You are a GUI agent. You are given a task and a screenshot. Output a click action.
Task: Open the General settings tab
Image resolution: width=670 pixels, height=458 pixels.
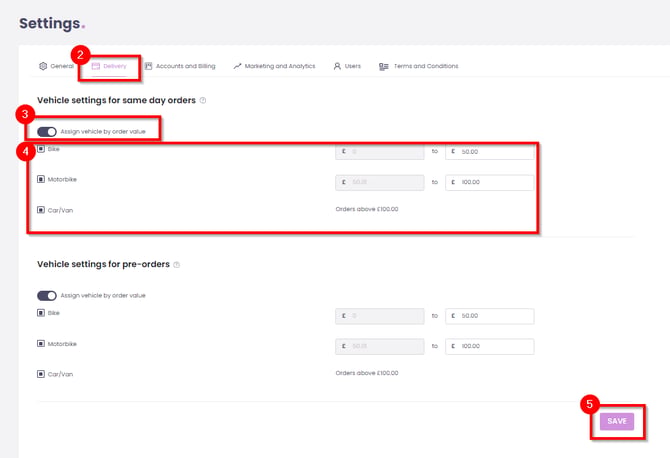pyautogui.click(x=56, y=66)
